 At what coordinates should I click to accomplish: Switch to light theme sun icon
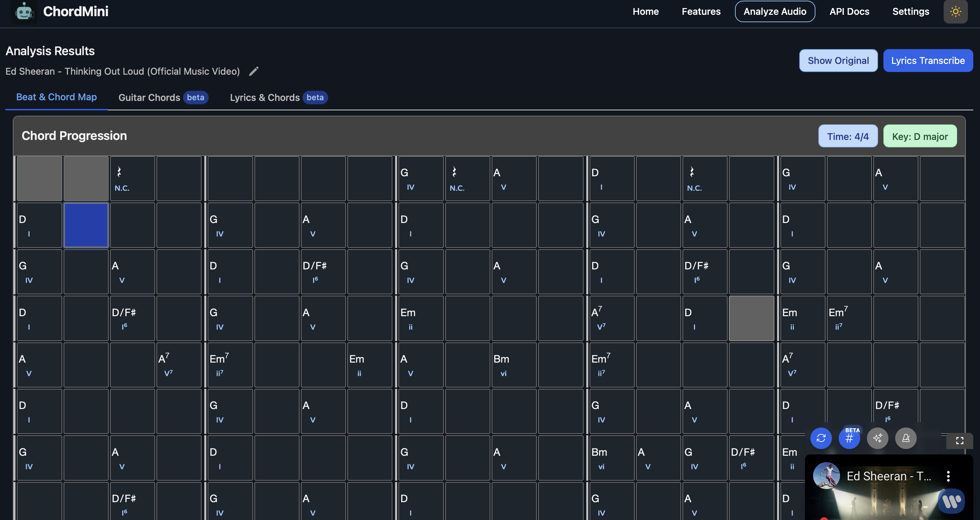[955, 11]
